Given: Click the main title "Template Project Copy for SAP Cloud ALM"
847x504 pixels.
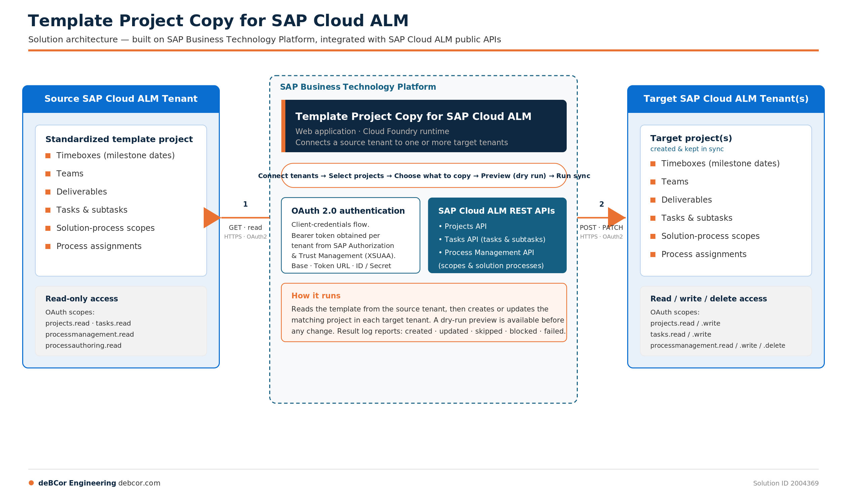Looking at the screenshot, I should (x=218, y=21).
